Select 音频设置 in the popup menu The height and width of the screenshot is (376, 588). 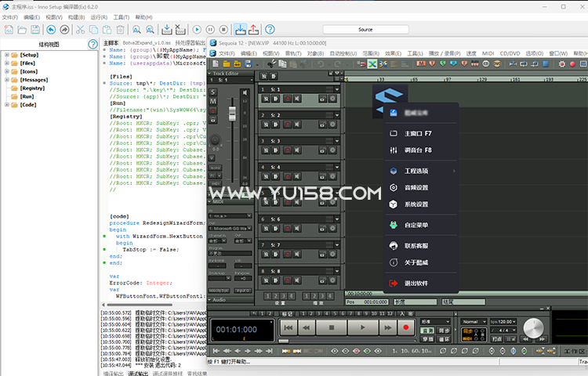pyautogui.click(x=416, y=188)
